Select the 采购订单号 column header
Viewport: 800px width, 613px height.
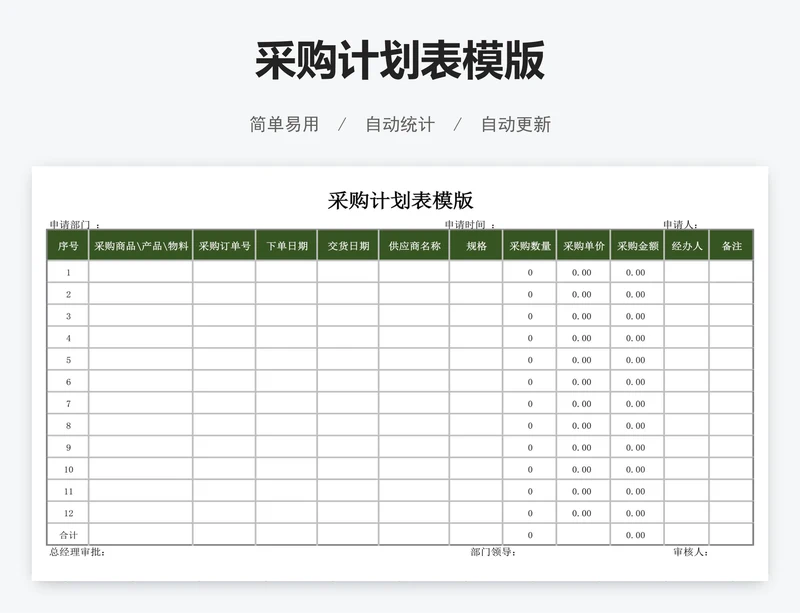(x=224, y=246)
